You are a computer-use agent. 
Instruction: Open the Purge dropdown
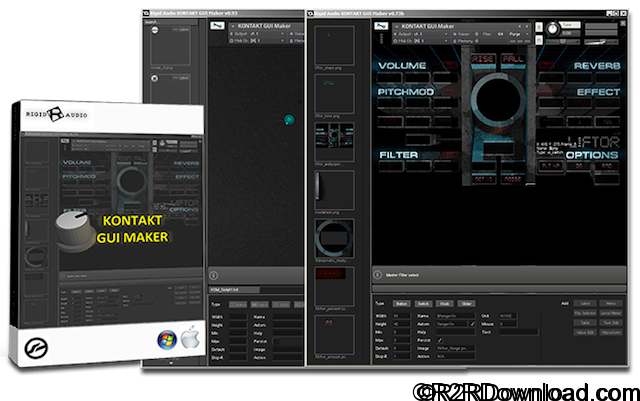point(519,34)
